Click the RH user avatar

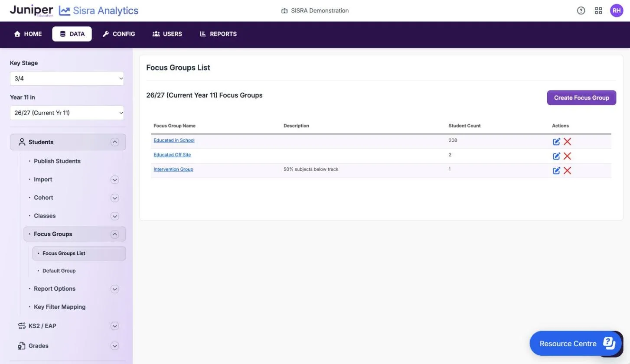point(617,11)
